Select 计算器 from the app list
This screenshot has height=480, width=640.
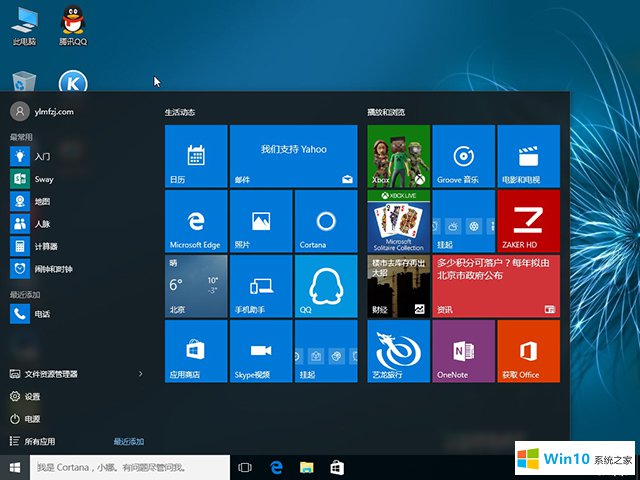(x=44, y=246)
